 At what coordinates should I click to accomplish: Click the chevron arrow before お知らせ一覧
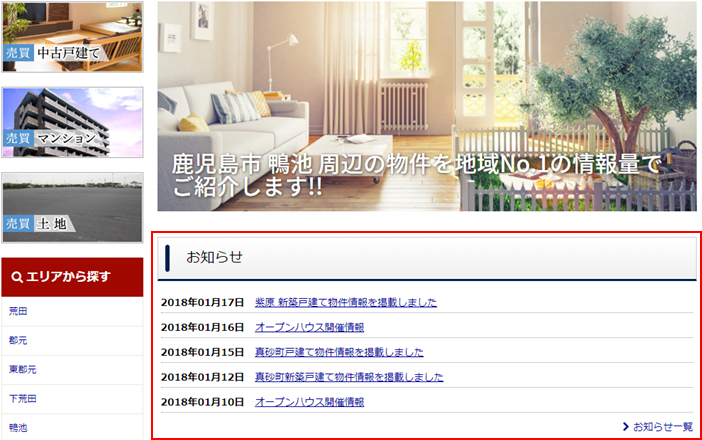(x=625, y=426)
